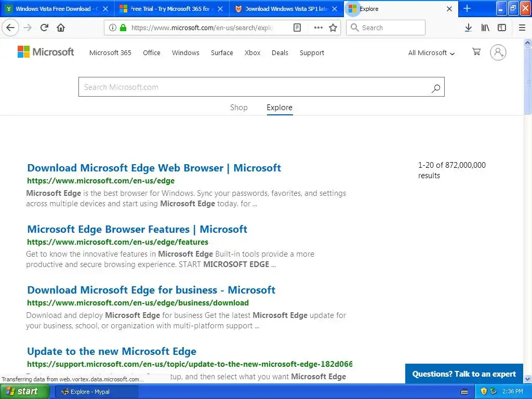Viewport: 532px width, 399px height.
Task: Close the Download Windows Vista SP1 tab
Action: coord(335,9)
